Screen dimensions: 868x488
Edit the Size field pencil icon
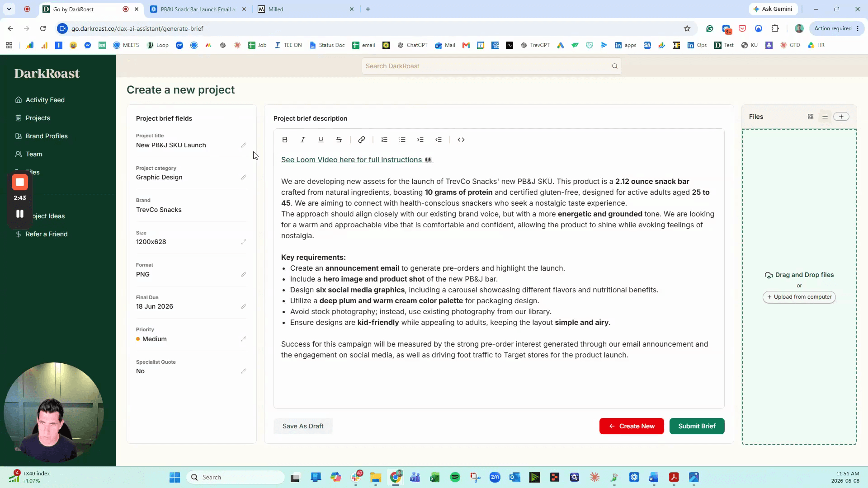[244, 242]
